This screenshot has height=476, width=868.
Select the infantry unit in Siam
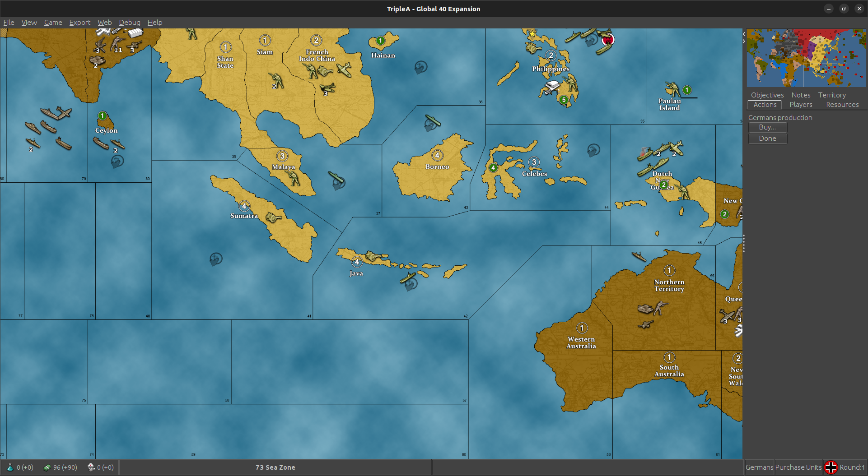point(276,79)
